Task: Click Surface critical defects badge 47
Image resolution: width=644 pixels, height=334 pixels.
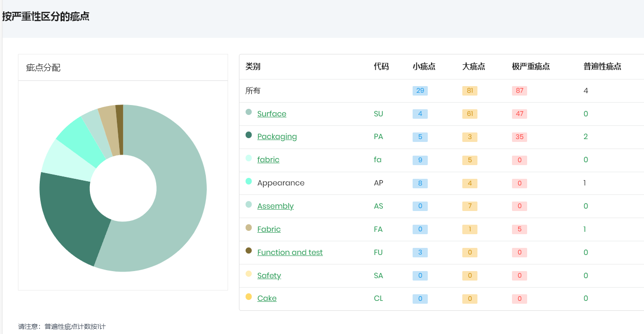Action: coord(520,114)
